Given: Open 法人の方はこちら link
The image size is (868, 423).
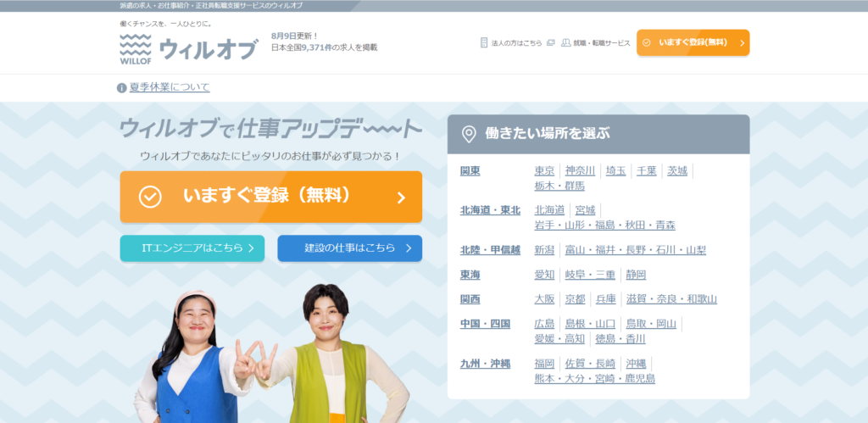Looking at the screenshot, I should (516, 43).
